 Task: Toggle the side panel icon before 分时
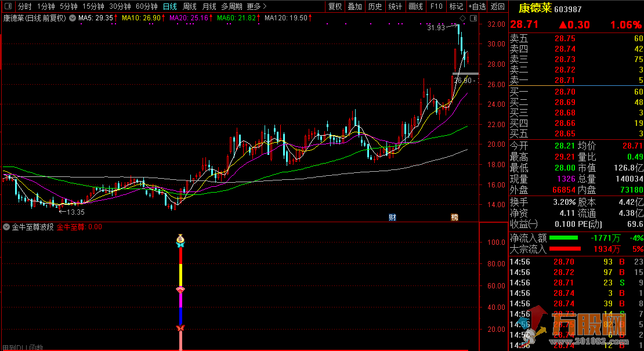click(9, 6)
